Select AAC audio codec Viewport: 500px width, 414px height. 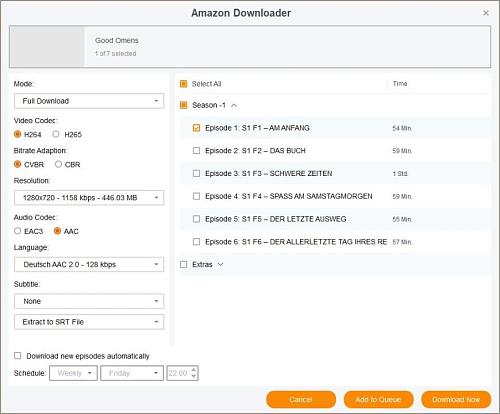pos(57,231)
